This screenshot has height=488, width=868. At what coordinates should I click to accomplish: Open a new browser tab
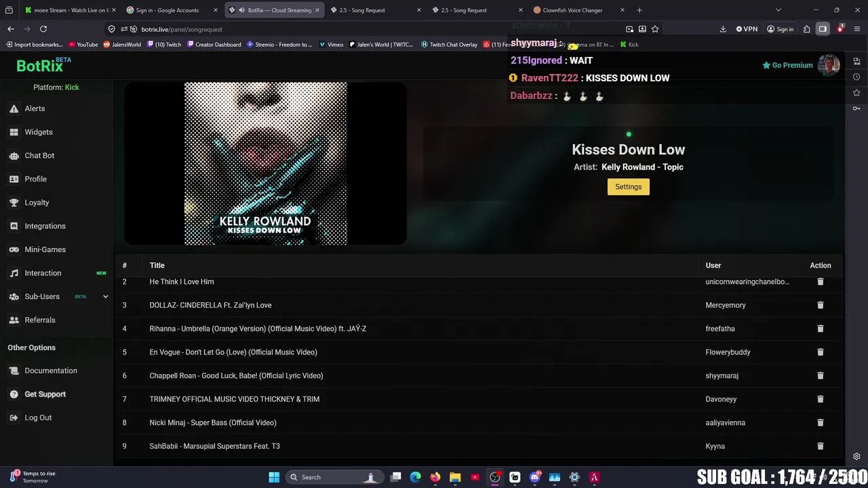point(639,10)
